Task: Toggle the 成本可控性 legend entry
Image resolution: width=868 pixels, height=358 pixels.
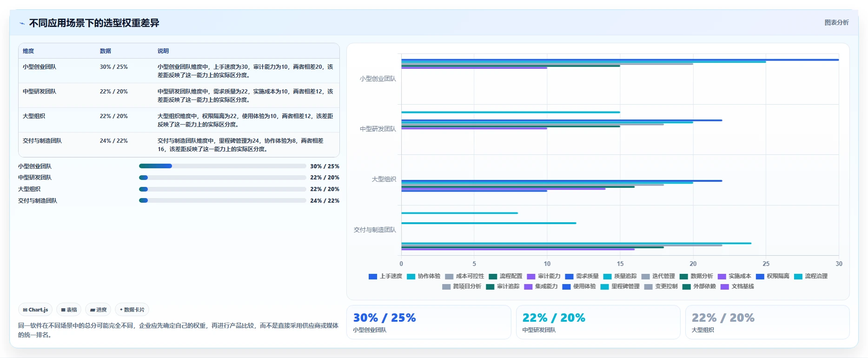Action: coord(464,276)
